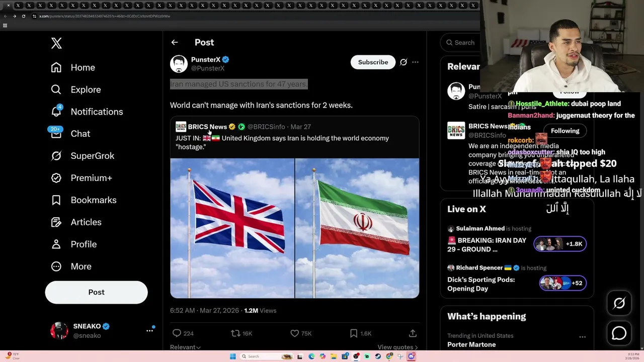Like the post with 75K likes

(294, 333)
